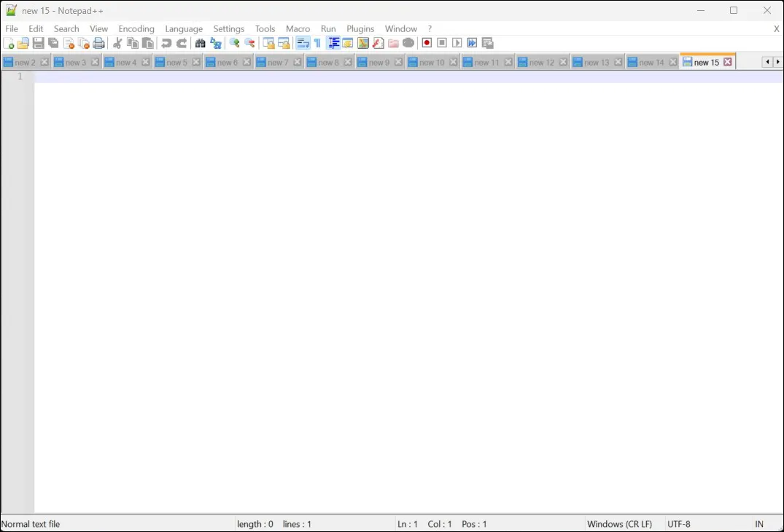Close the new 15 tab
The height and width of the screenshot is (532, 784).
point(728,62)
